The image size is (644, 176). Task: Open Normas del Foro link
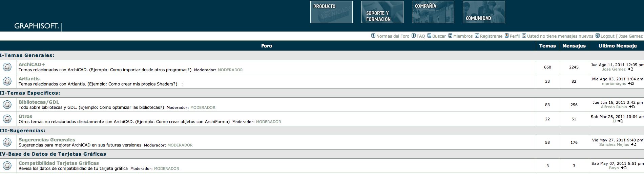pos(392,36)
